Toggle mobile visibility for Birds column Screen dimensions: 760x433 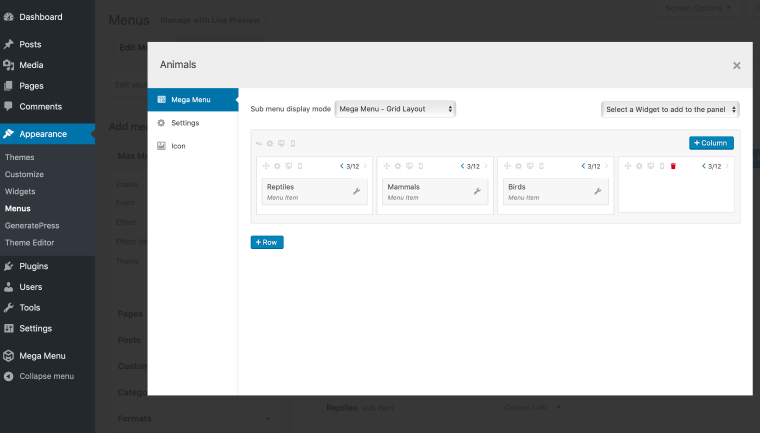(541, 166)
